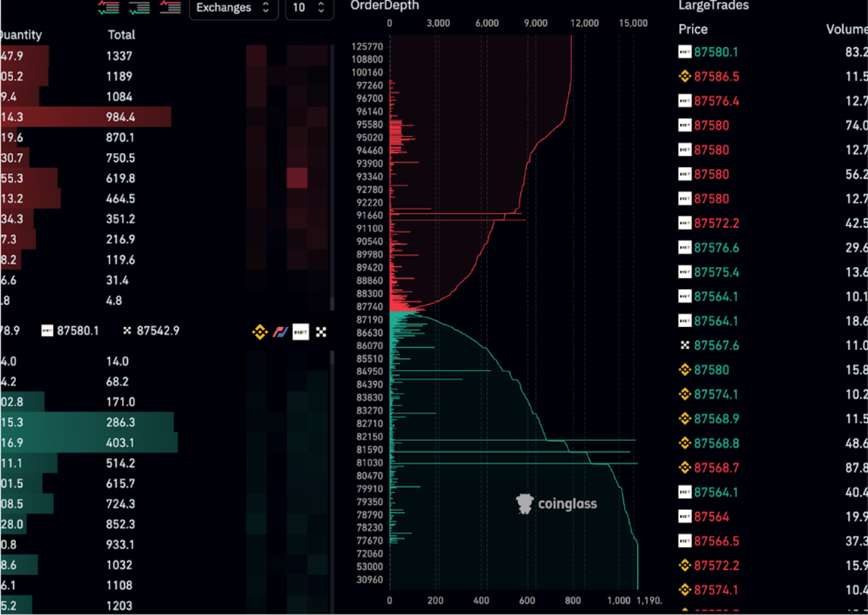
Task: Show asks-only order book view
Action: point(170,7)
